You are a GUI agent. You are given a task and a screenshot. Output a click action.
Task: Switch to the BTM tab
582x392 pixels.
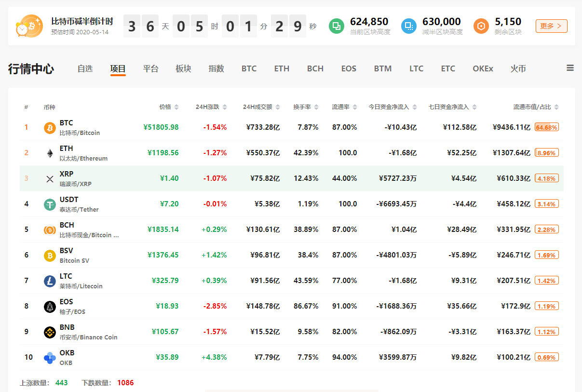383,68
